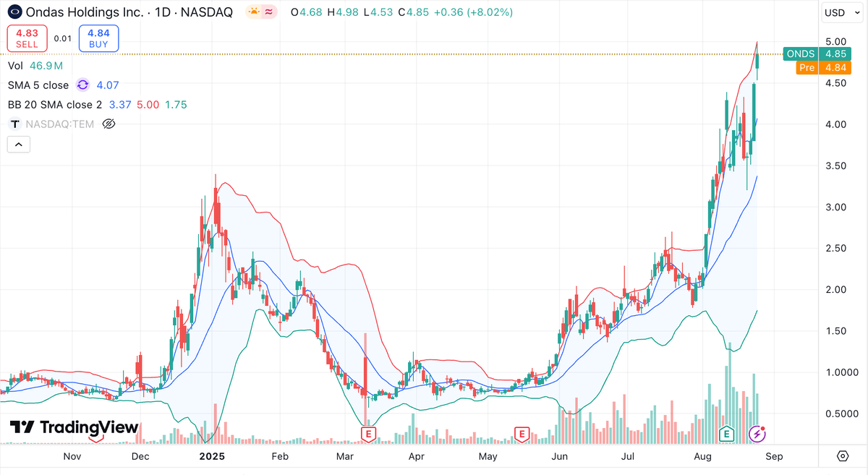Click the BB 20 SMA close 2 label
The image size is (868, 475).
(x=55, y=104)
